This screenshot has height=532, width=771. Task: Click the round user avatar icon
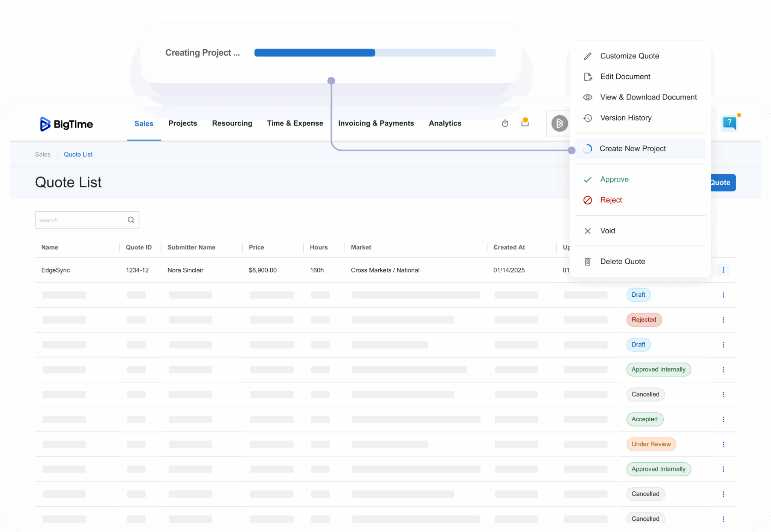[x=559, y=123]
